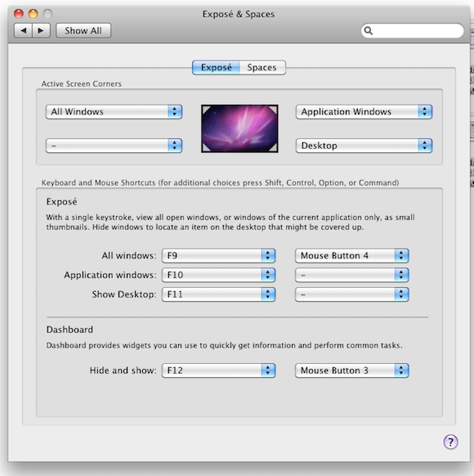Open the F9 keyboard shortcut dropdown
The image size is (474, 476).
point(218,256)
